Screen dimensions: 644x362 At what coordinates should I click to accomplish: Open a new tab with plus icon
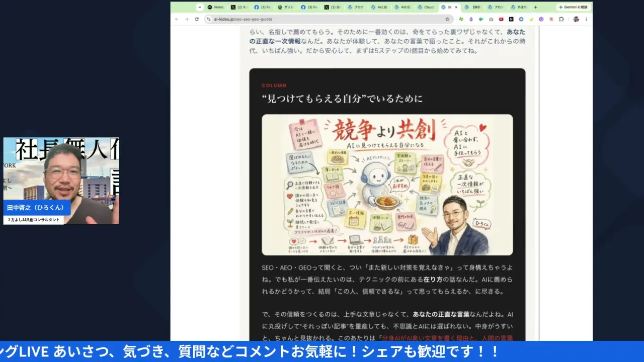(535, 7)
